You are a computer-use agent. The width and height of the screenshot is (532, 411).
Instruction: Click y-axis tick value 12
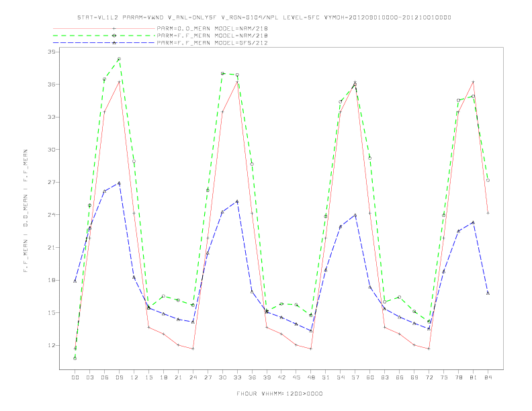pos(51,346)
